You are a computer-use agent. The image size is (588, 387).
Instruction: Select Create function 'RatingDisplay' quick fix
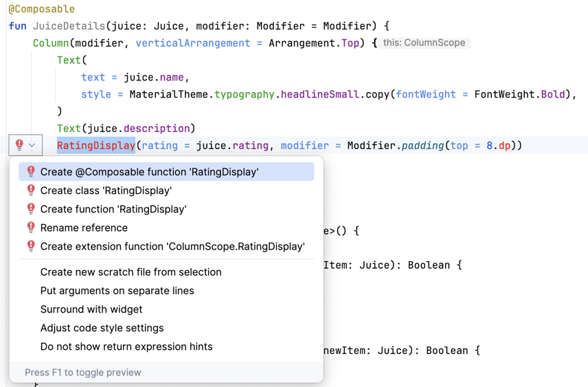113,209
